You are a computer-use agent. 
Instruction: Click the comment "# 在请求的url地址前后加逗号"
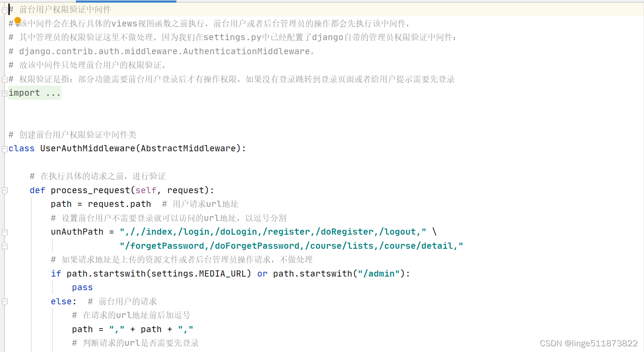click(x=131, y=315)
